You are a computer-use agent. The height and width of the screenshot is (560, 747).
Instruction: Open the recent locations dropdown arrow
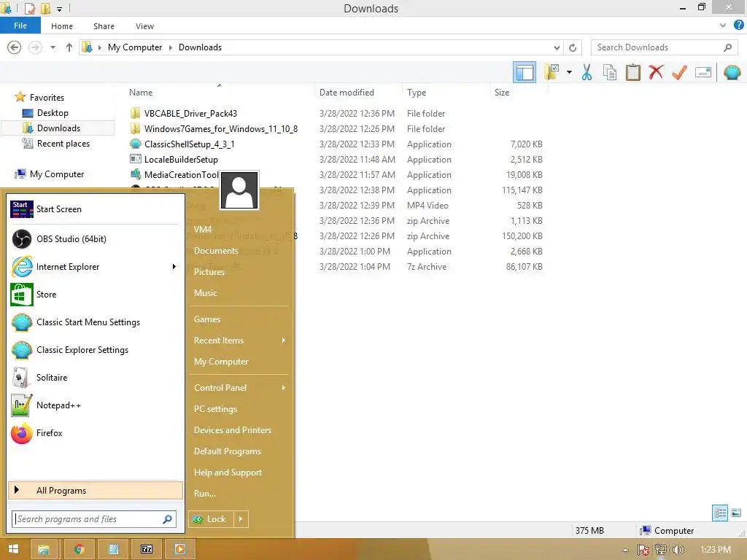point(53,47)
